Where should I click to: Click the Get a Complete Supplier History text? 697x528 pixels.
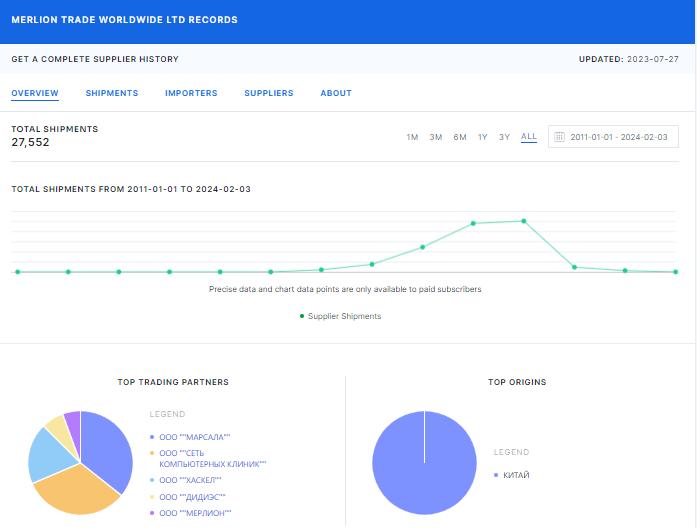[95, 59]
